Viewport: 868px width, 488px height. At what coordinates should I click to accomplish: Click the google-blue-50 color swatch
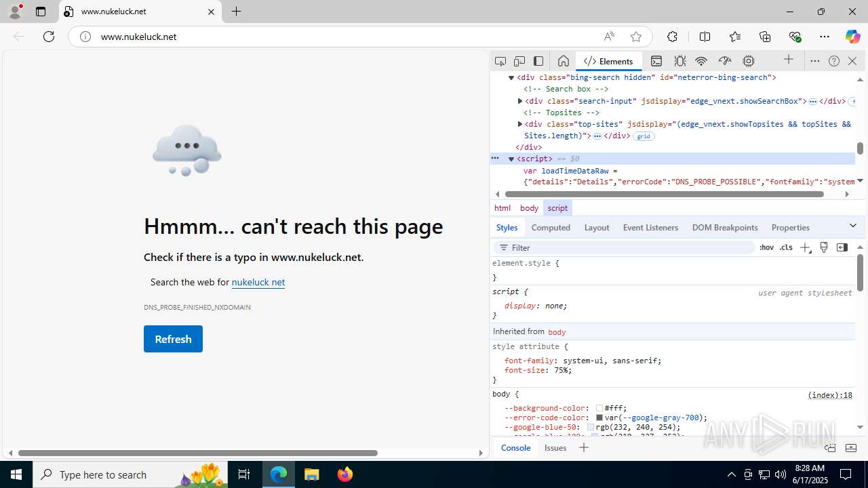click(x=591, y=428)
